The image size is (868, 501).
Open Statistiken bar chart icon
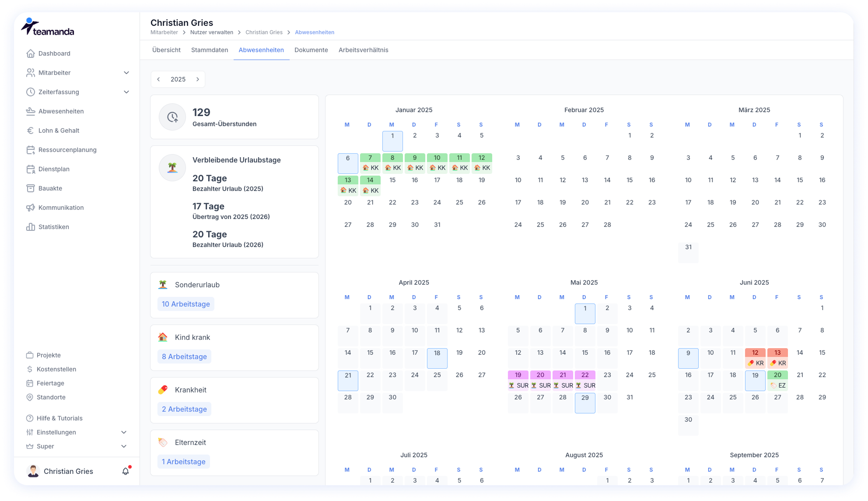click(30, 227)
